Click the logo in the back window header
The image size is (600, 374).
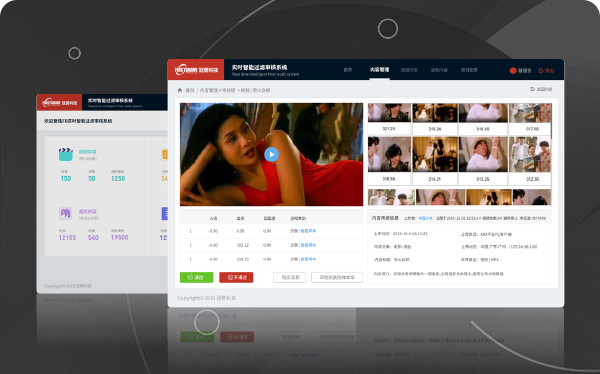pyautogui.click(x=59, y=103)
